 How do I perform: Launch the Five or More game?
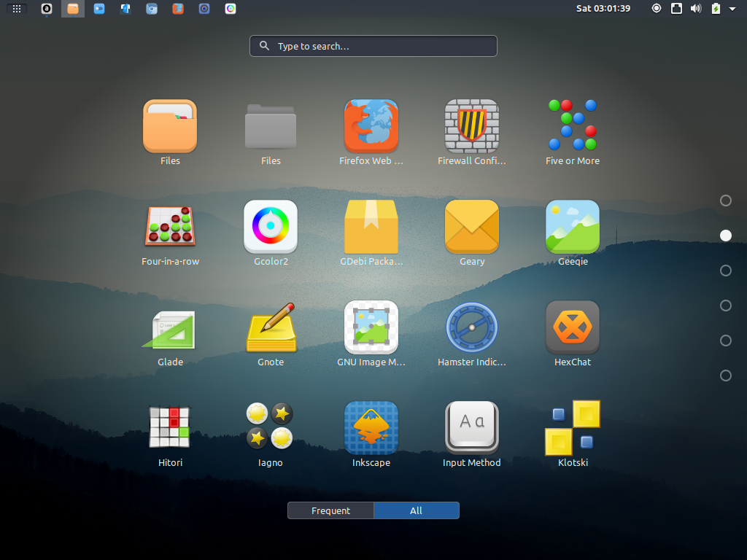(572, 125)
